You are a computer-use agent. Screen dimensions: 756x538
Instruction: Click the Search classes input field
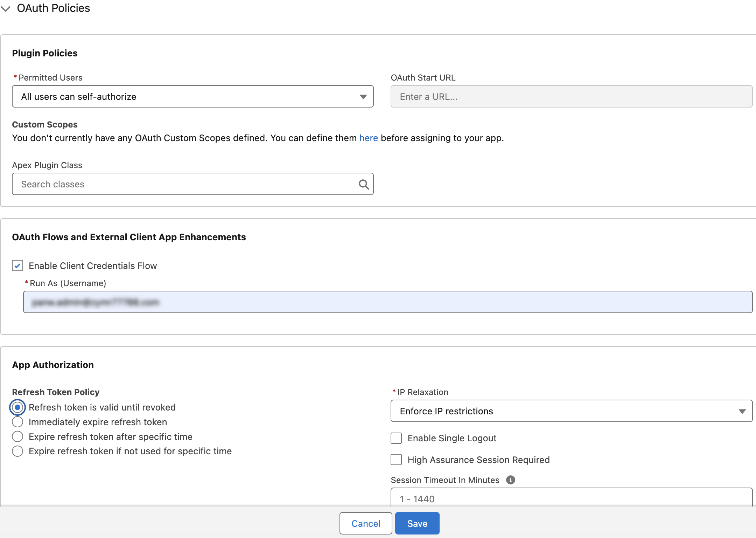[x=192, y=184]
